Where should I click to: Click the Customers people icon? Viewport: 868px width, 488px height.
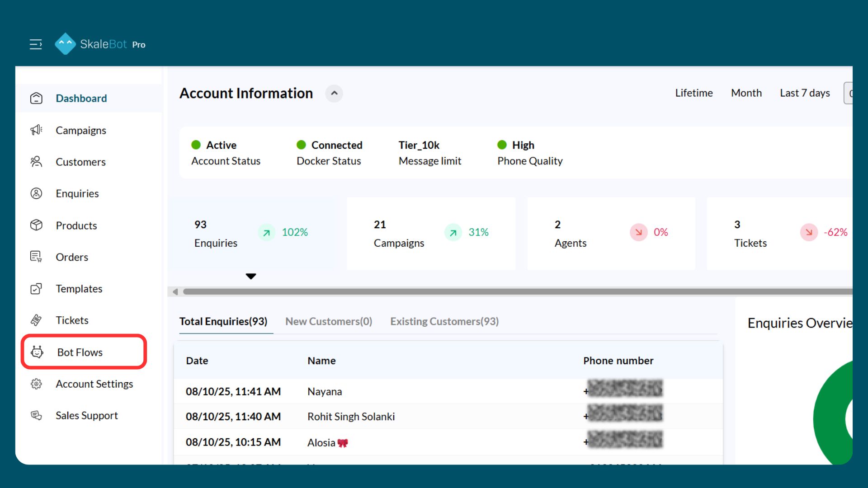[36, 162]
